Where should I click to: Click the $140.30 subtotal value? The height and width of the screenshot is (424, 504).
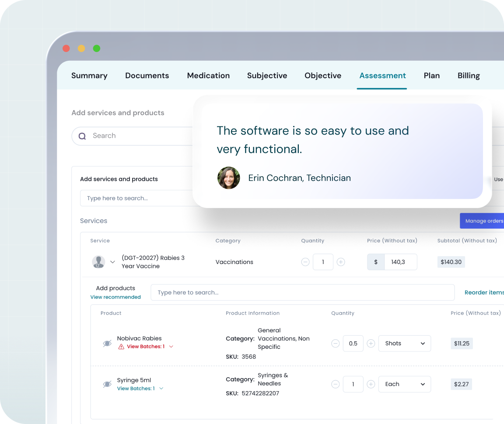coord(451,262)
